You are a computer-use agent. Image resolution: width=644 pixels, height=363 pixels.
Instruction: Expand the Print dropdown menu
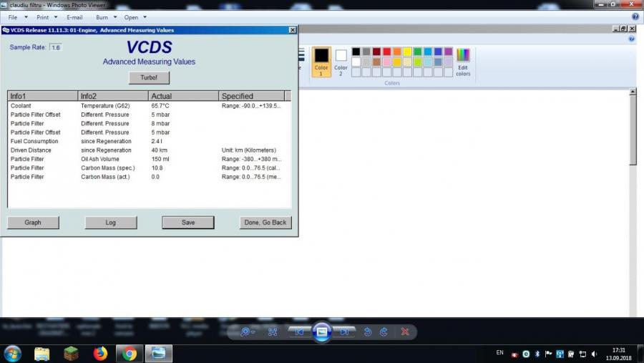tap(47, 16)
